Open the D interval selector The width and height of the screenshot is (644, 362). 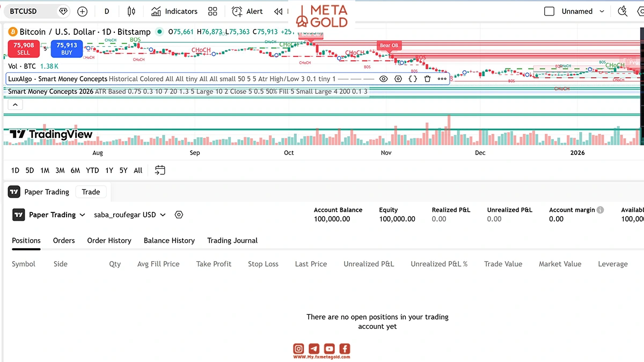point(107,11)
